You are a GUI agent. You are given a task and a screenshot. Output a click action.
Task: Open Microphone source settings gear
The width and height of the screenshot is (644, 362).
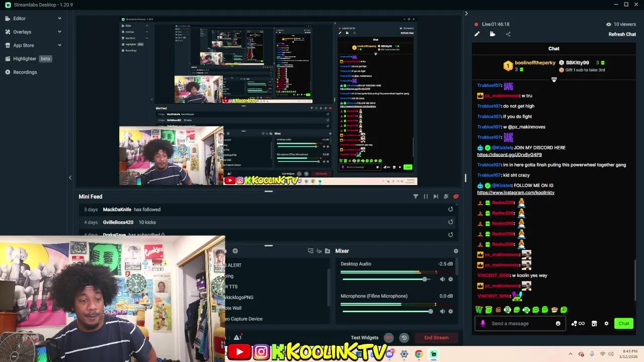tap(450, 311)
